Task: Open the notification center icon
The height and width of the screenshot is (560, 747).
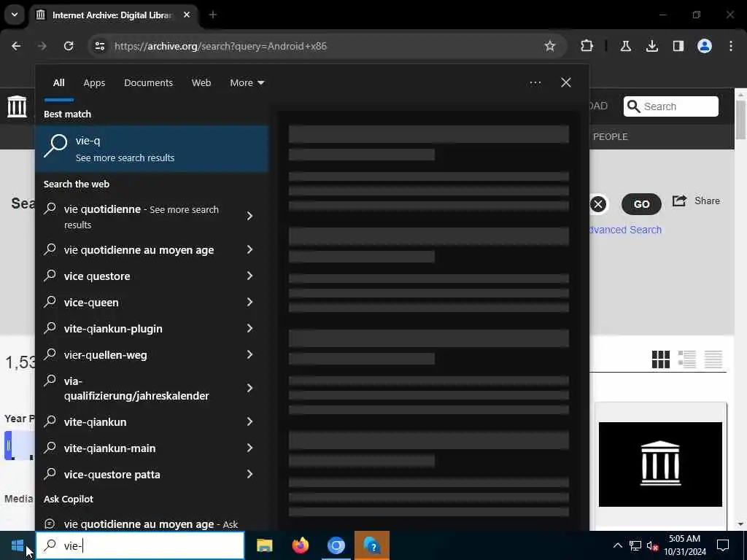Action: click(723, 545)
